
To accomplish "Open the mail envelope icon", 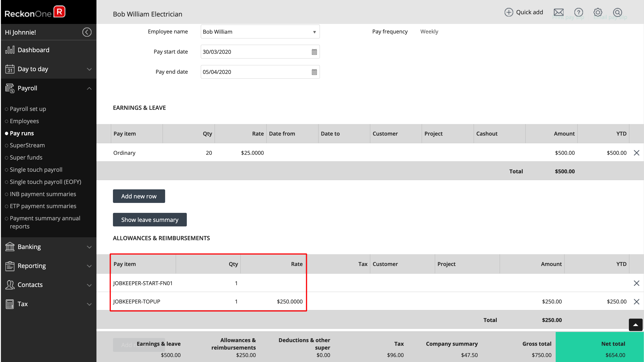I will pyautogui.click(x=558, y=12).
